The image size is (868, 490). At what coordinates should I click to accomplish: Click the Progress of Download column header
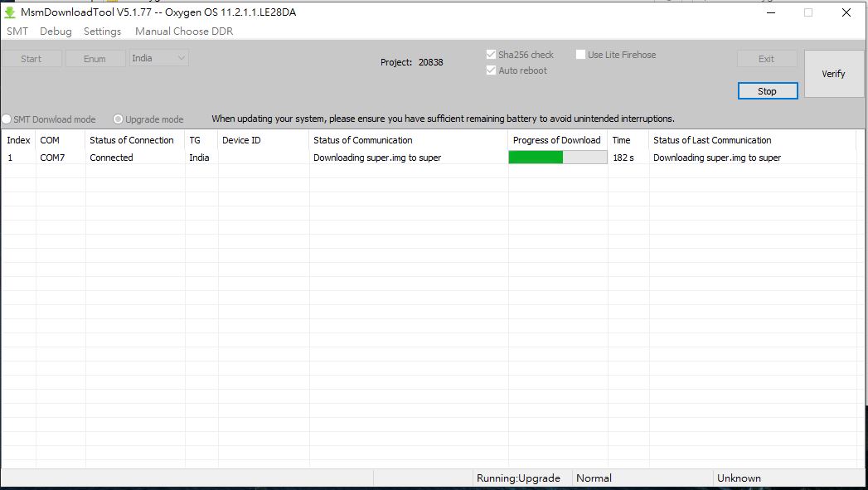[x=558, y=140]
